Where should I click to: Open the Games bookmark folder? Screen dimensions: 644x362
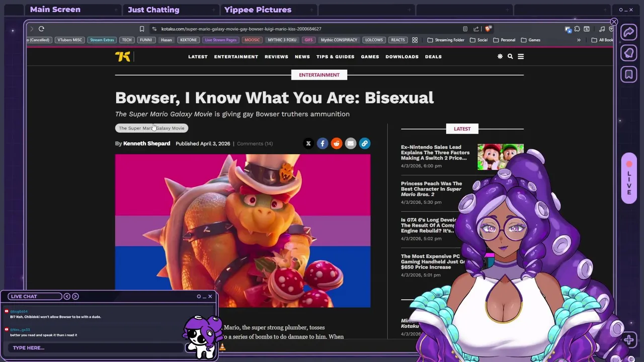coord(531,40)
